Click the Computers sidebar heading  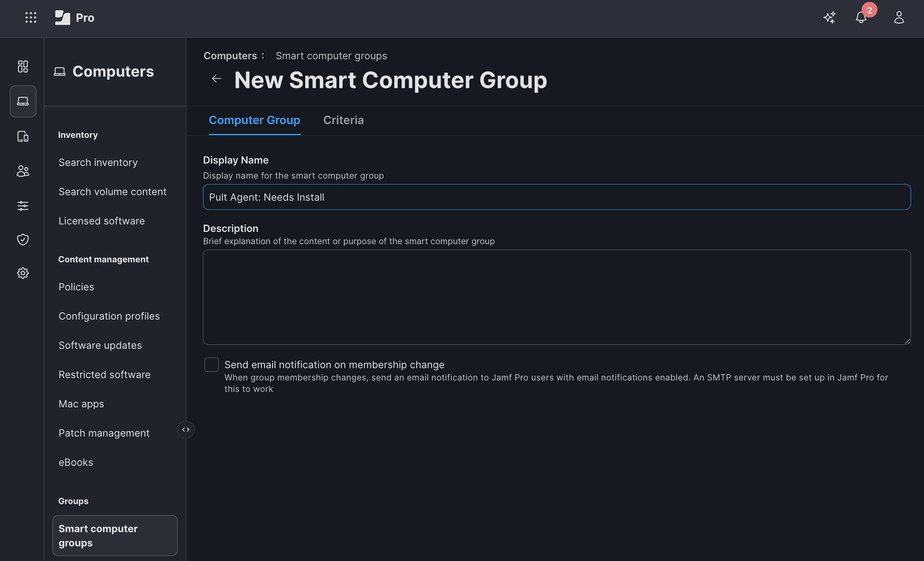[113, 72]
